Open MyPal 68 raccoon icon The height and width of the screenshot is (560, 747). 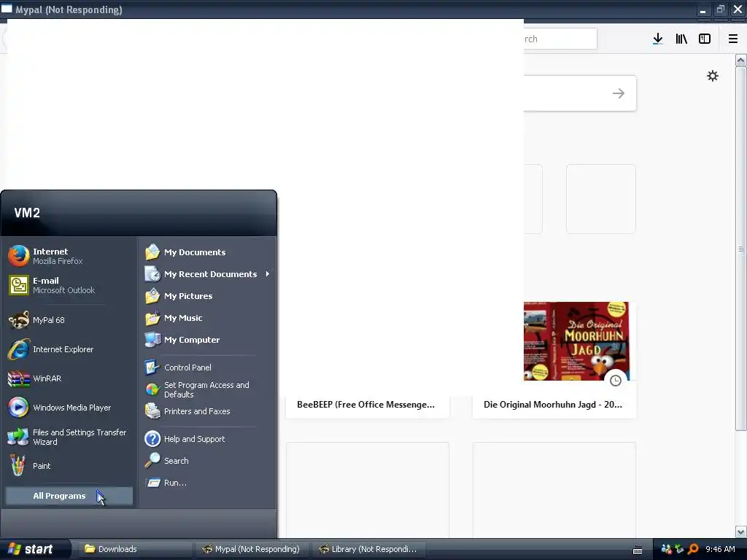(x=18, y=320)
